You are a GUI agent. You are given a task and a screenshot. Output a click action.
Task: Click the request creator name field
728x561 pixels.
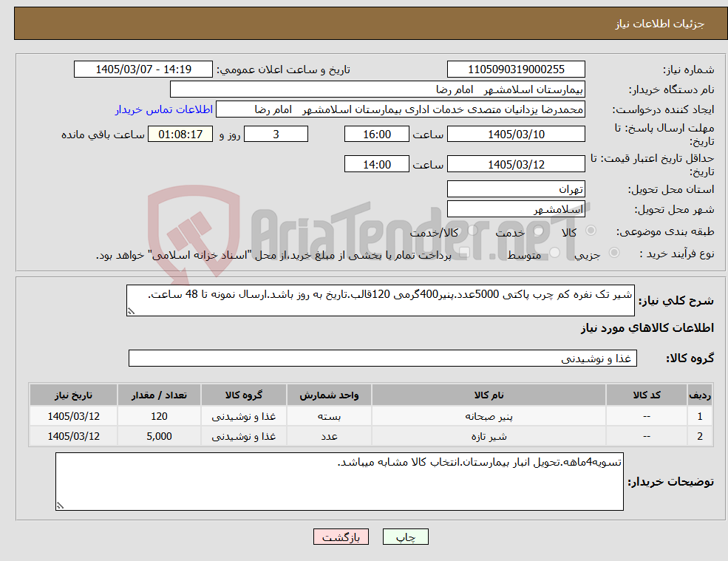400,109
